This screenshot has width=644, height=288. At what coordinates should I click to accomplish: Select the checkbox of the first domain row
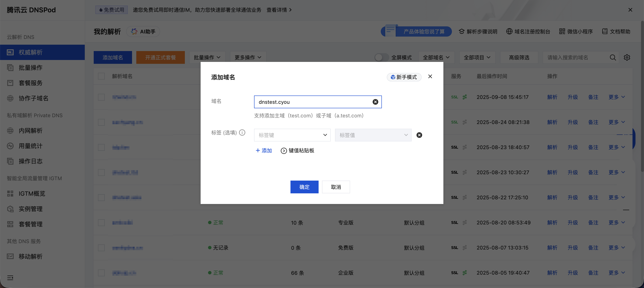pos(101,97)
